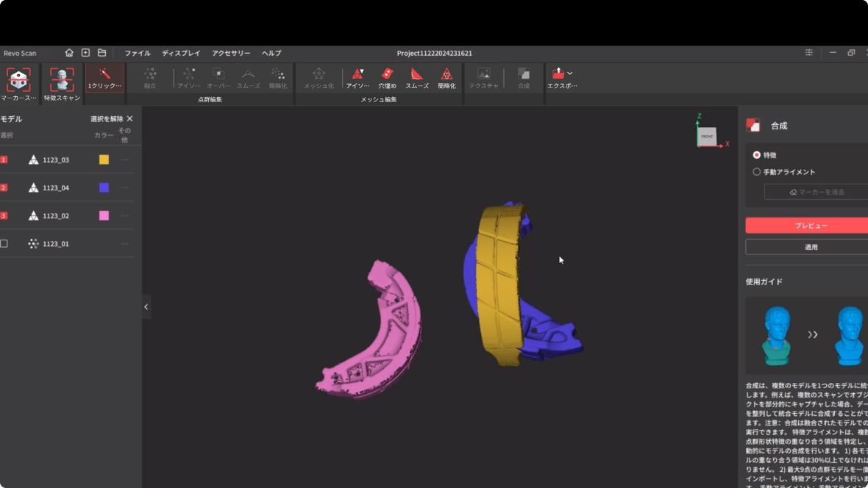Viewport: 868px width, 488px height.
Task: Select the マーカースキャン (marker scan) mode icon
Action: [x=18, y=79]
